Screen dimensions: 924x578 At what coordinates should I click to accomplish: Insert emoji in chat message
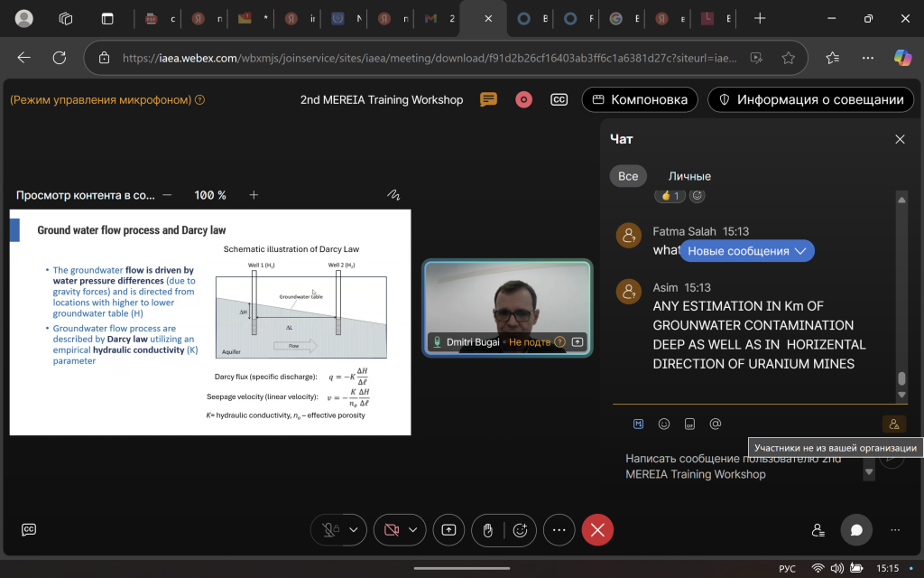[664, 424]
